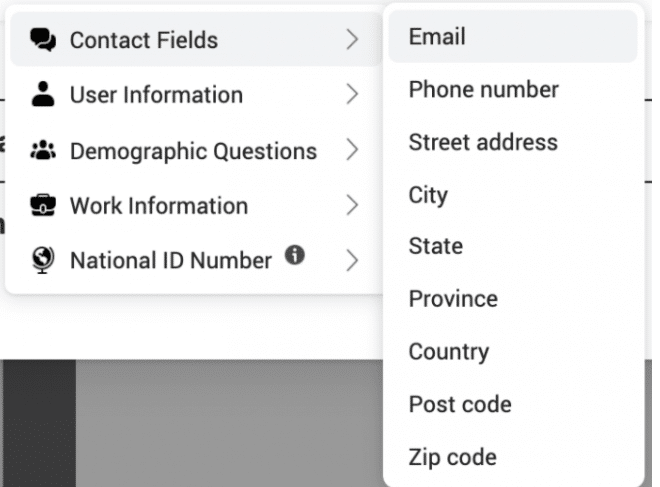
Task: Click the User Information person icon
Action: pos(43,94)
